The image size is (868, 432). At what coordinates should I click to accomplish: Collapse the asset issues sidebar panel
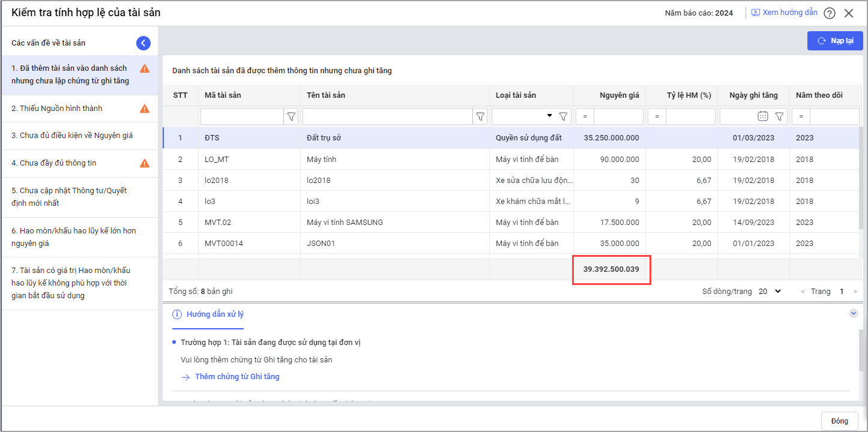143,43
